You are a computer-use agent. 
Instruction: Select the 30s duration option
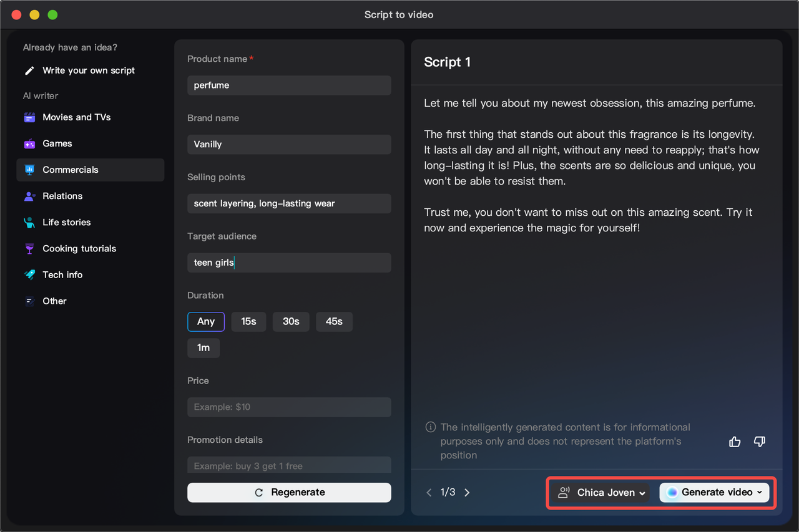pos(291,321)
